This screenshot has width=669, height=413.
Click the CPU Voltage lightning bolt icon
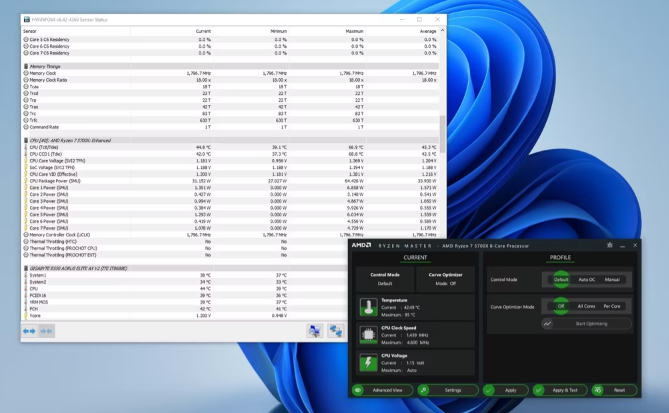coord(368,363)
